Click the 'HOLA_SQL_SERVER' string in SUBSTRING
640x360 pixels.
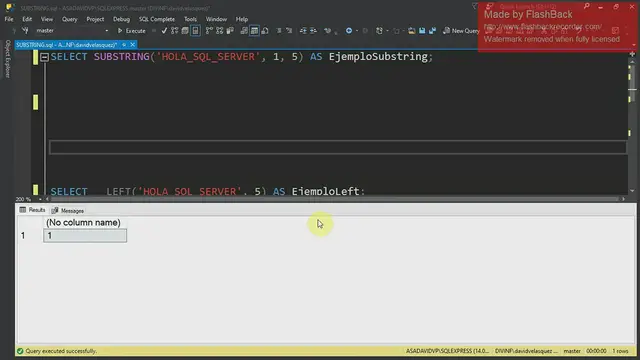click(x=208, y=56)
